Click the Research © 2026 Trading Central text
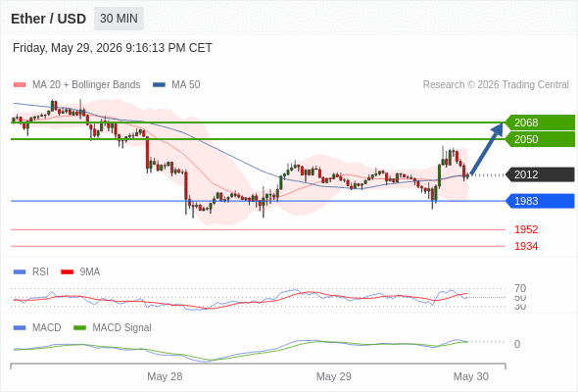The height and width of the screenshot is (392, 578). (496, 85)
